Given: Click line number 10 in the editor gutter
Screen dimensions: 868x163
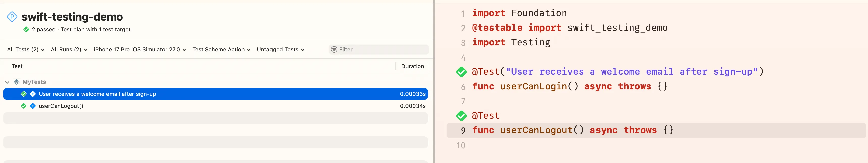Looking at the screenshot, I should 460,146.
